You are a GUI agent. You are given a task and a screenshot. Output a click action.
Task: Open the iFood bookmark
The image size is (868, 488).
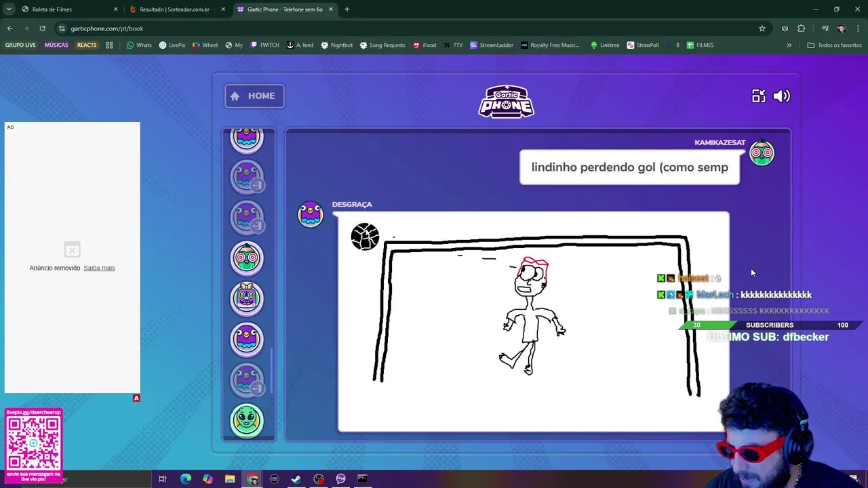[425, 45]
